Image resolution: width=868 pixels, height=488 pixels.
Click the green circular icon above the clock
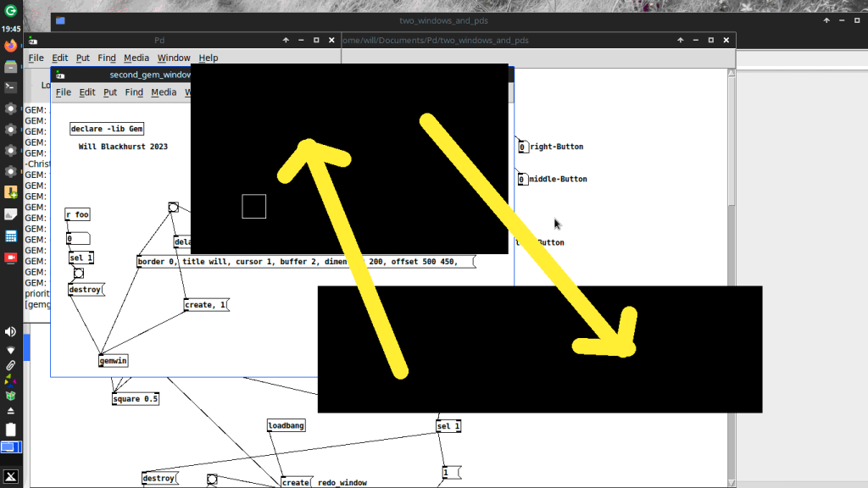[10, 10]
